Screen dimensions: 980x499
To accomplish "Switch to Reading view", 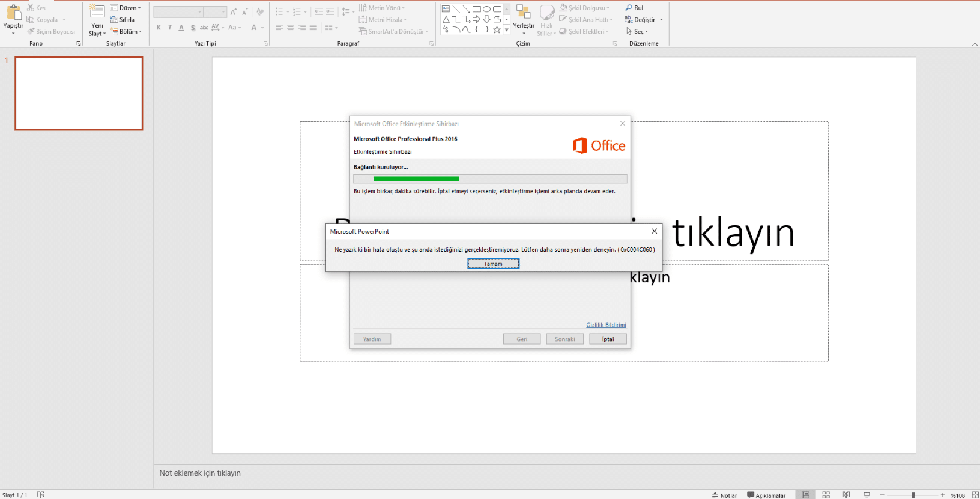I will pos(846,495).
